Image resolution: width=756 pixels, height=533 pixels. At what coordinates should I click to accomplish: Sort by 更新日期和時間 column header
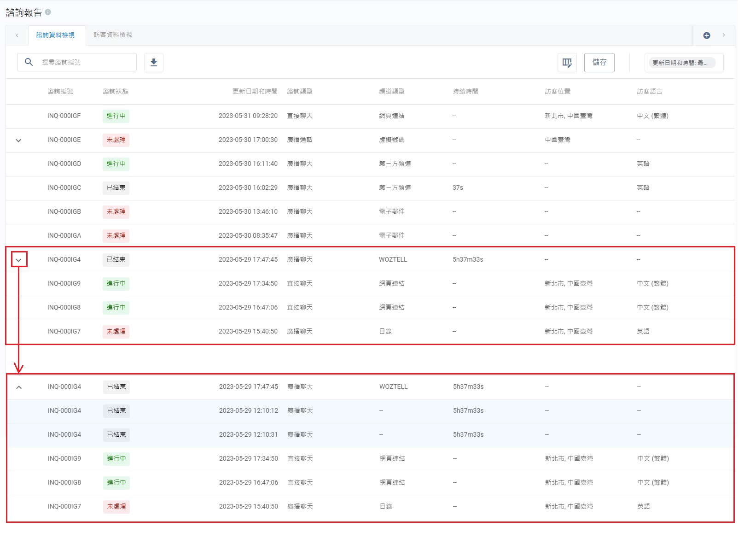[x=255, y=92]
